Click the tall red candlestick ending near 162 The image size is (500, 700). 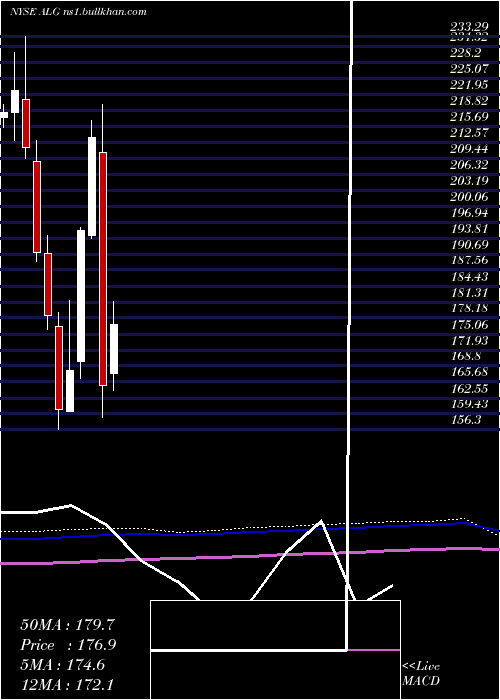[x=103, y=269]
